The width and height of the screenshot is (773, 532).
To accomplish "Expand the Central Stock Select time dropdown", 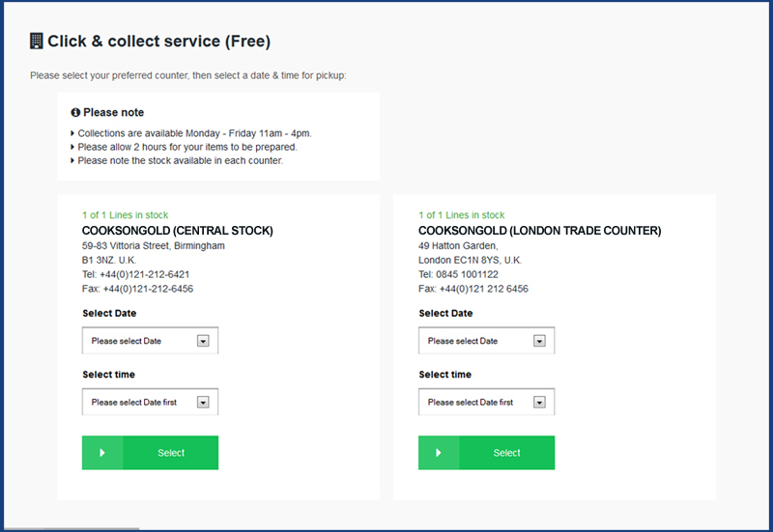I will click(x=150, y=402).
